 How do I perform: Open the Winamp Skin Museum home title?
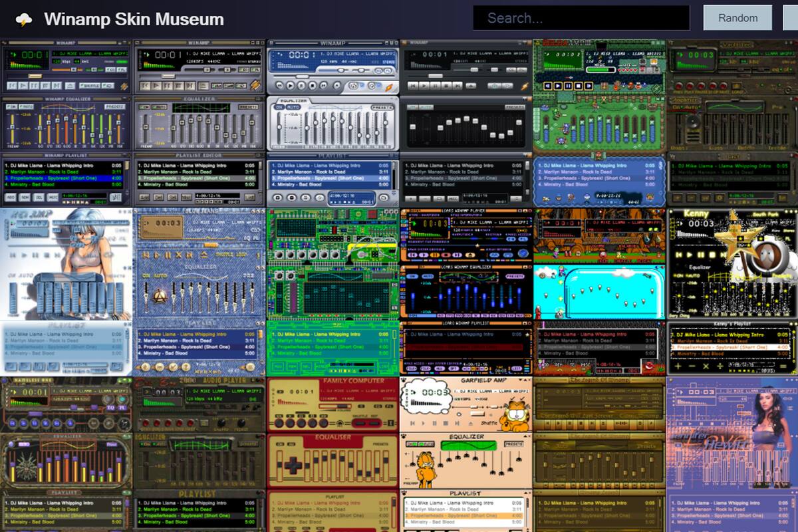coord(134,19)
